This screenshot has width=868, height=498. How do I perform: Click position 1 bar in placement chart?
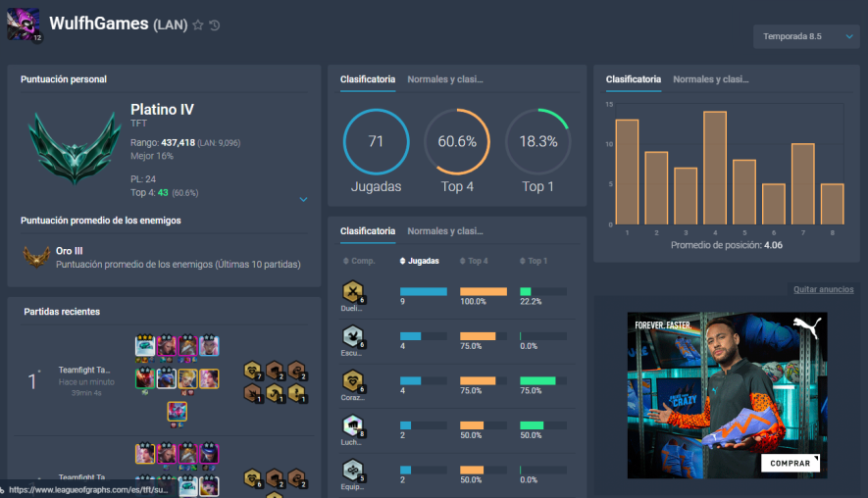[627, 173]
